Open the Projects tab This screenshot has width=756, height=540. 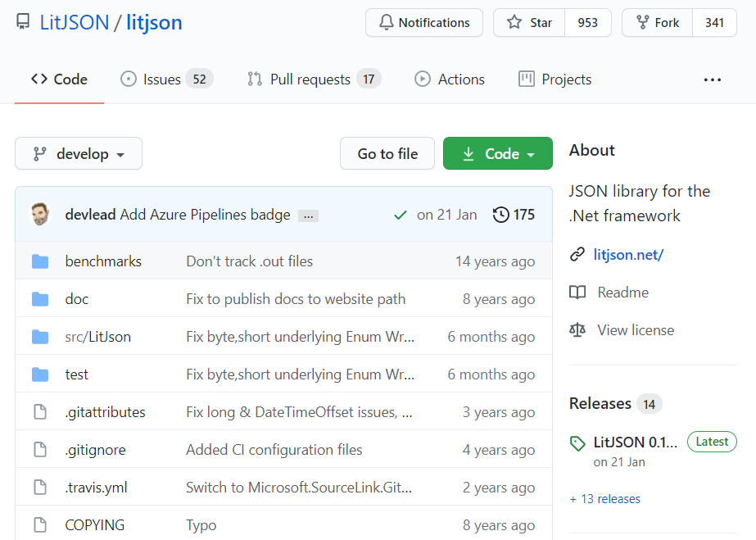click(555, 79)
